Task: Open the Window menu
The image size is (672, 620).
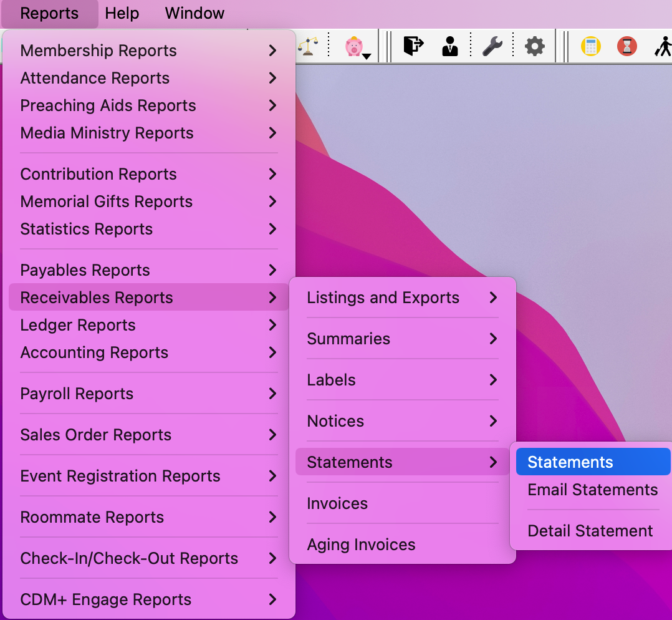Action: 194,13
